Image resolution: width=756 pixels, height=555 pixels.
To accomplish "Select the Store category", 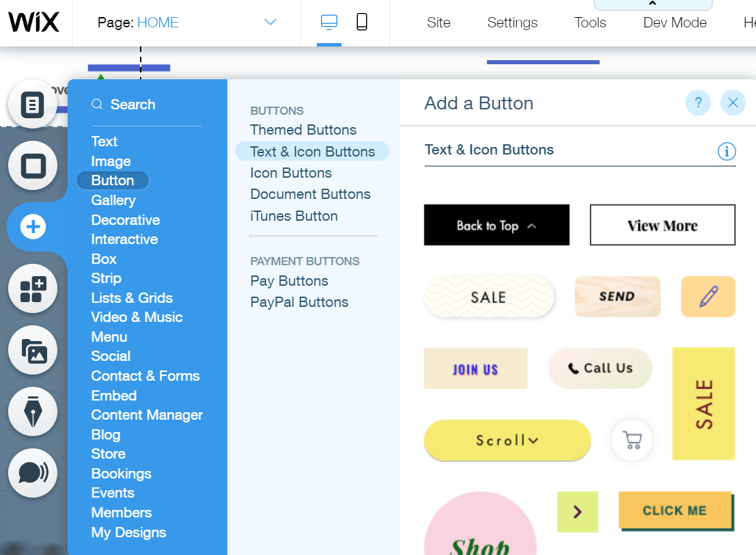I will [x=108, y=454].
